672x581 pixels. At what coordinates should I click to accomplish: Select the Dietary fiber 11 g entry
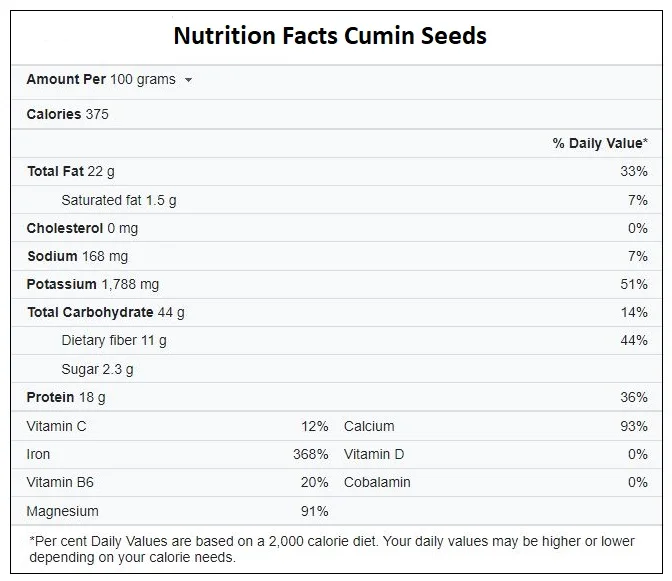click(x=114, y=340)
